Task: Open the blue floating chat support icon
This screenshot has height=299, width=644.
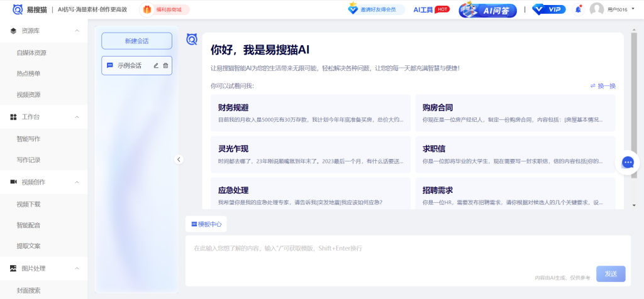Action: (x=627, y=163)
